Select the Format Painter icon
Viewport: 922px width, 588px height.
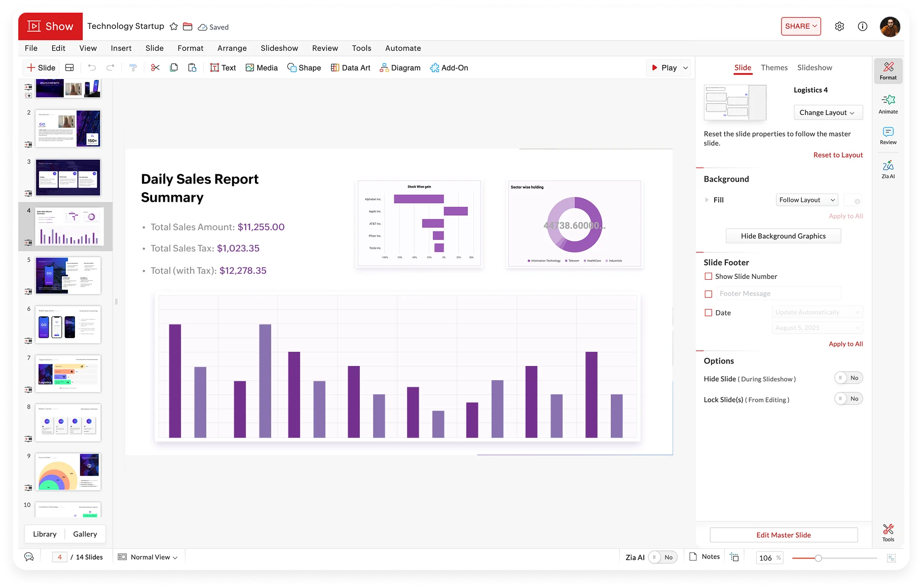133,67
